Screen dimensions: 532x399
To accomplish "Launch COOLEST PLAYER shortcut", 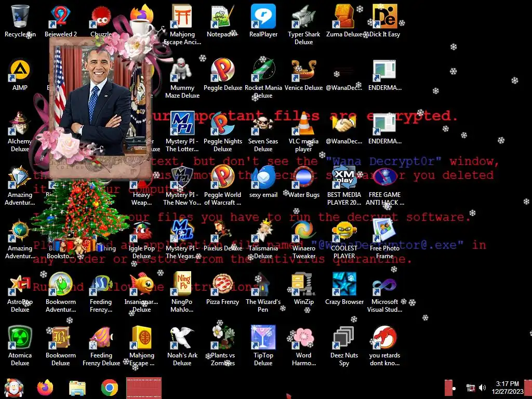I will point(344,239).
